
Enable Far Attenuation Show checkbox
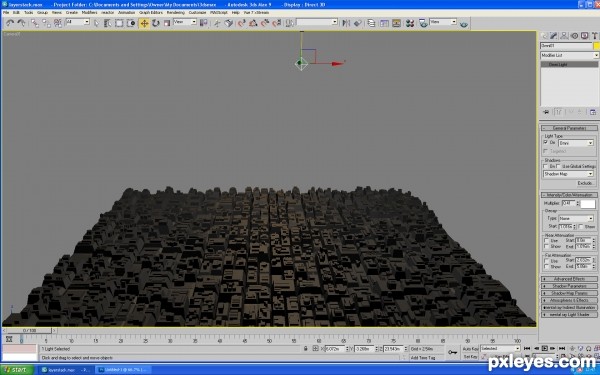(546, 267)
